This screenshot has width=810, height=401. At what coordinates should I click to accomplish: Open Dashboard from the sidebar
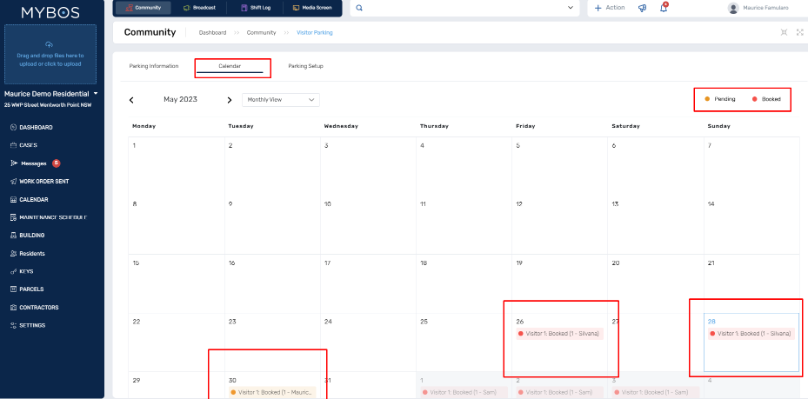pyautogui.click(x=36, y=128)
